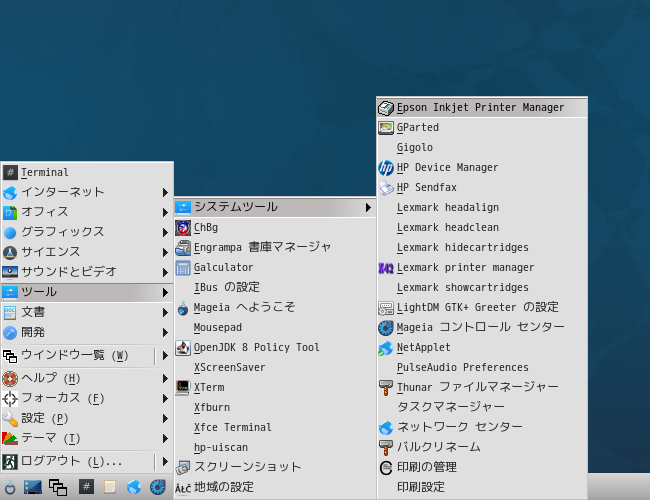Open the フォーカス (F) menu entry
Screen dimensions: 650x500
pyautogui.click(x=87, y=398)
